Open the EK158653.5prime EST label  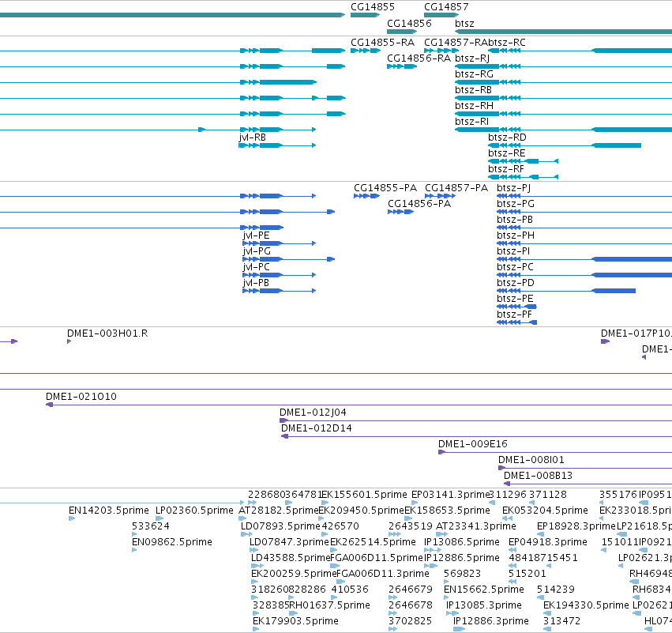(x=447, y=511)
